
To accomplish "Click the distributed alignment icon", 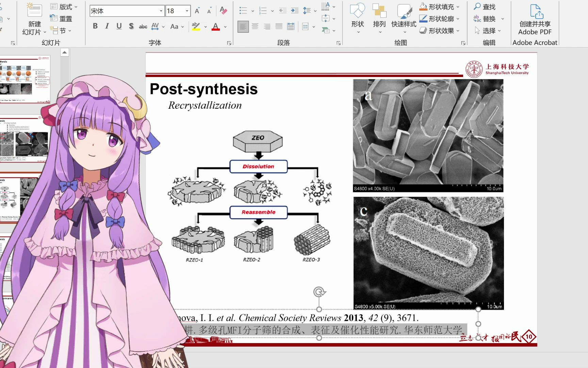I will (291, 26).
